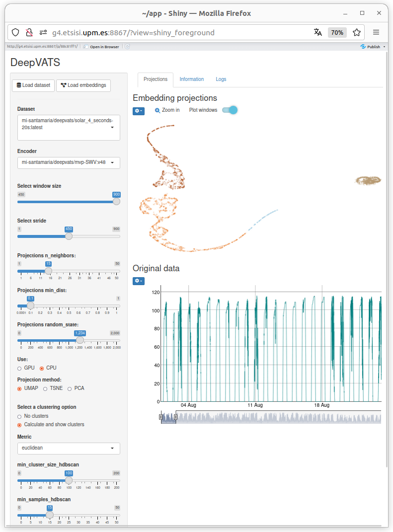Minimize the Firefox window
Viewport: 393px width, 532px height.
click(345, 13)
